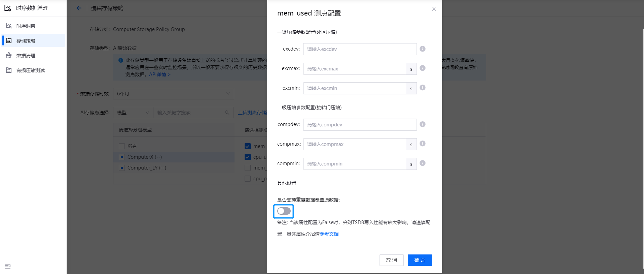Image resolution: width=644 pixels, height=274 pixels.
Task: Click the 请选择分组模型 column header
Action: click(135, 130)
